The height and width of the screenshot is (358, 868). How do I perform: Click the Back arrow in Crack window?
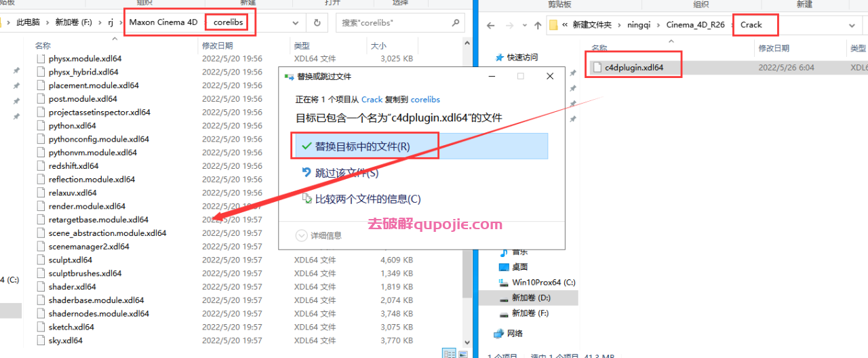pos(491,25)
